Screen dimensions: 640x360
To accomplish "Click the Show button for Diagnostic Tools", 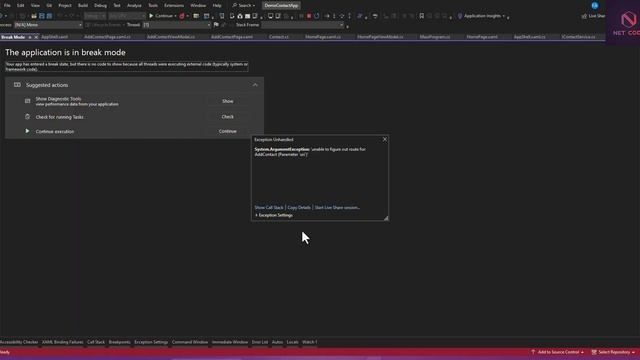I will click(227, 101).
